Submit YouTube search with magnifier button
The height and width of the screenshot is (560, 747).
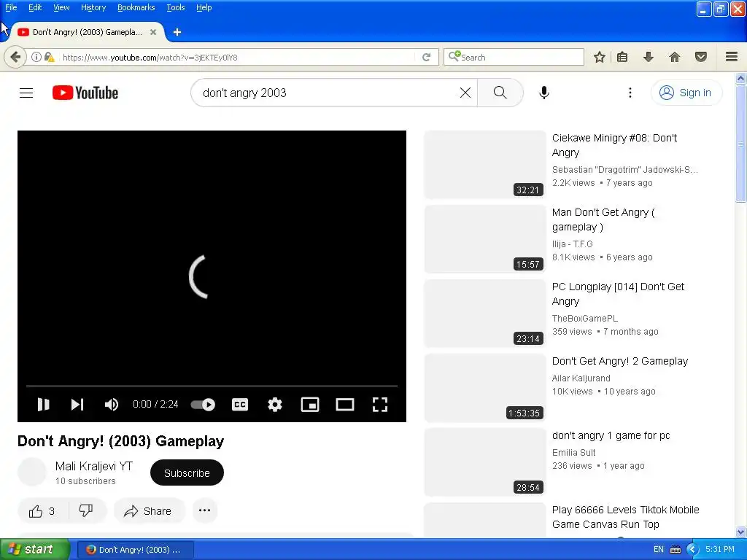pyautogui.click(x=500, y=93)
